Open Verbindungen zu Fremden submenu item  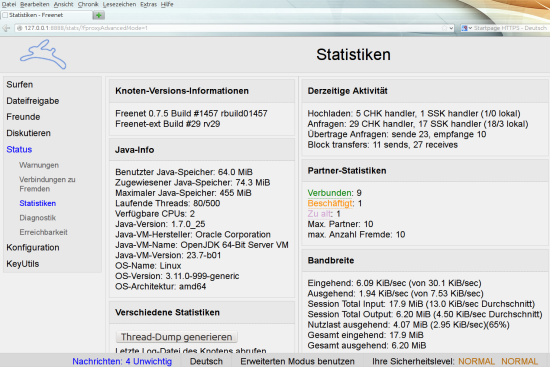click(x=47, y=184)
